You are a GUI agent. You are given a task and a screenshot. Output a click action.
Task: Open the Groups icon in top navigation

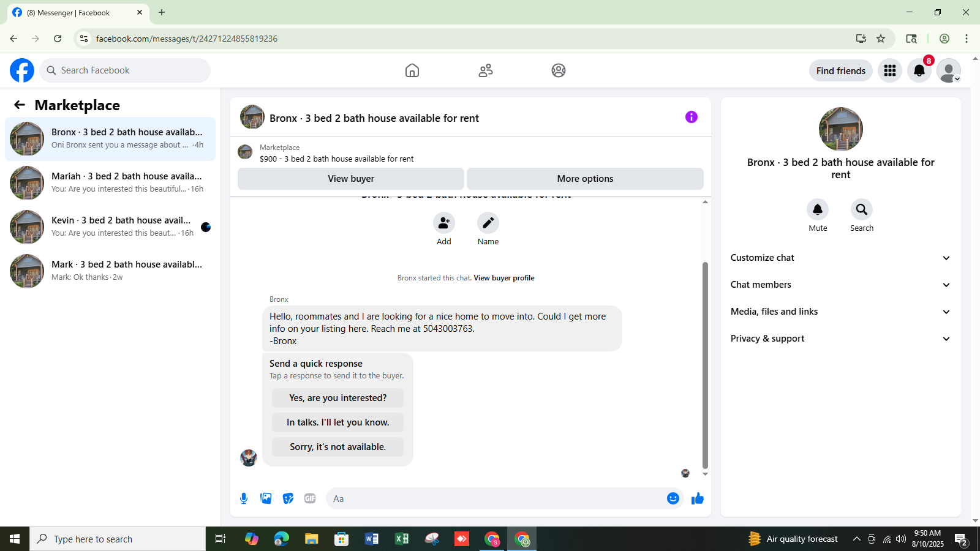[x=559, y=70]
